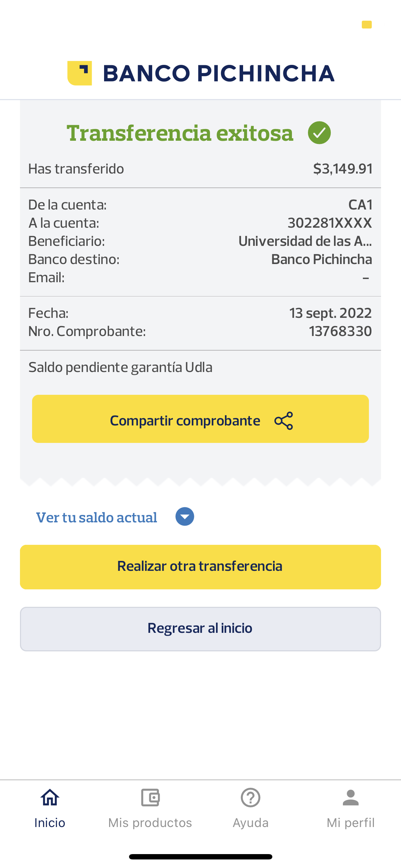Tap the Ayuda question mark icon

[251, 797]
